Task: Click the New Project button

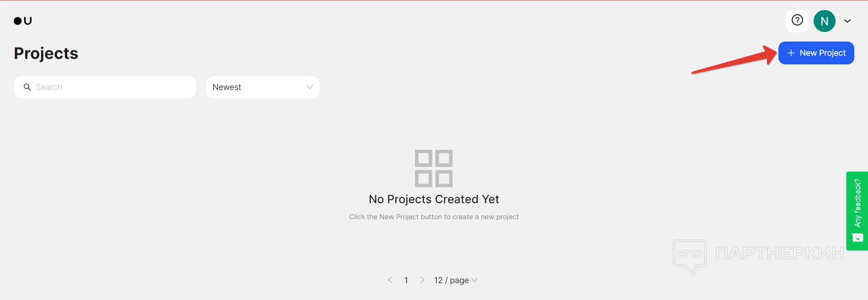Action: coord(816,53)
